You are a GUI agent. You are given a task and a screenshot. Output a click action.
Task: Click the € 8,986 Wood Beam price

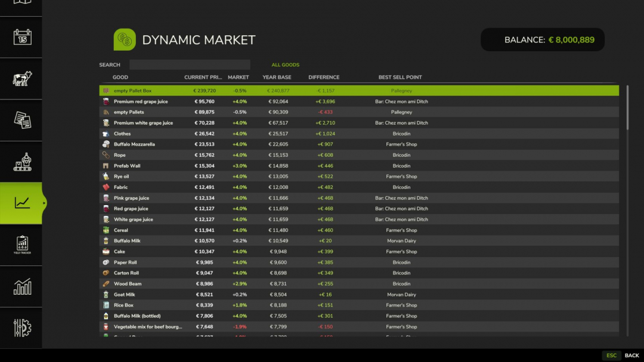[x=204, y=283]
